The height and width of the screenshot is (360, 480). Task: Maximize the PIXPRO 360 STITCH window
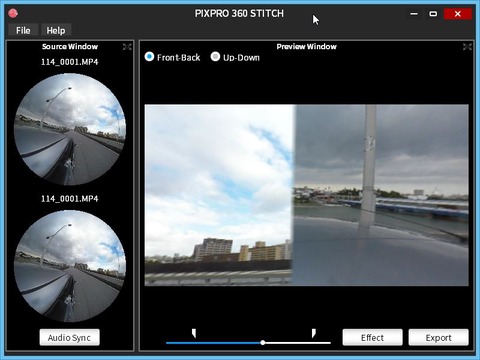click(433, 14)
